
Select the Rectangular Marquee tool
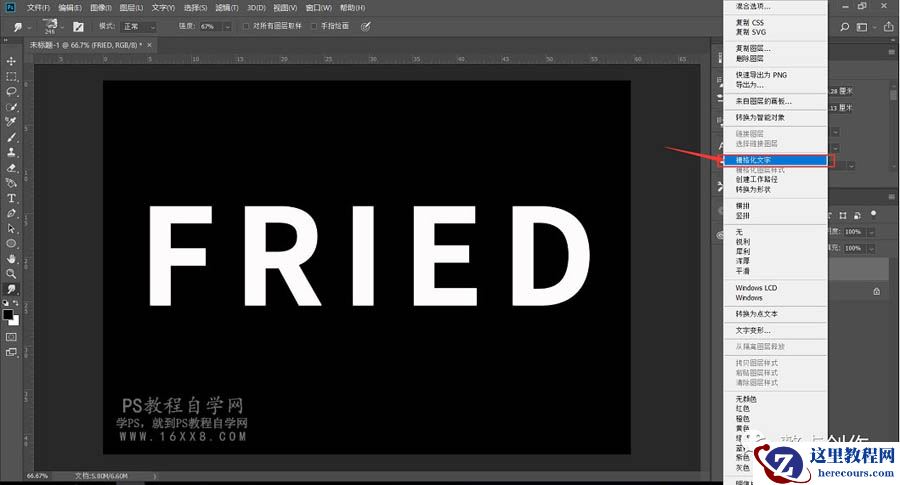click(x=12, y=77)
